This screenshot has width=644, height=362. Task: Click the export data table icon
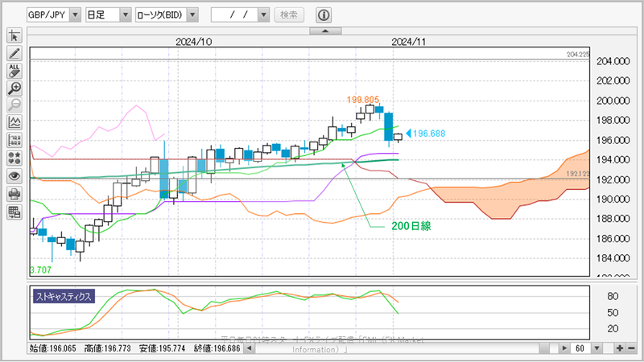coord(14,212)
